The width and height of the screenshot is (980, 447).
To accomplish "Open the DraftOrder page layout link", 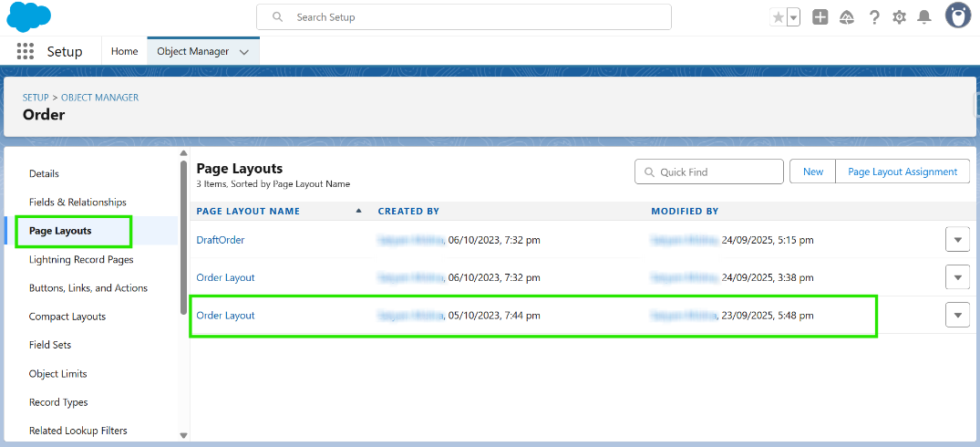I will click(220, 240).
